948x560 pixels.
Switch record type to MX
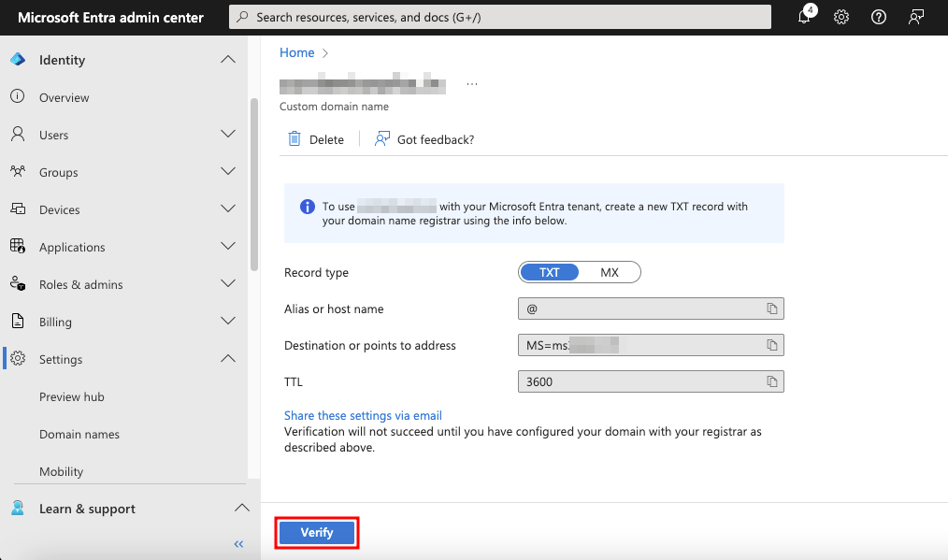tap(610, 272)
